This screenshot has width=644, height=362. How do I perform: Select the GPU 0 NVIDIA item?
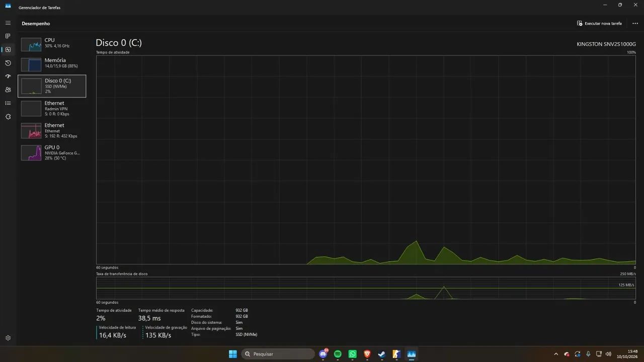click(52, 152)
